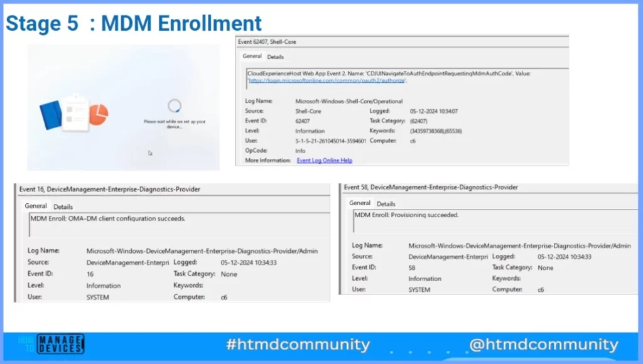Select the OpCode value 'Info'

coord(300,151)
